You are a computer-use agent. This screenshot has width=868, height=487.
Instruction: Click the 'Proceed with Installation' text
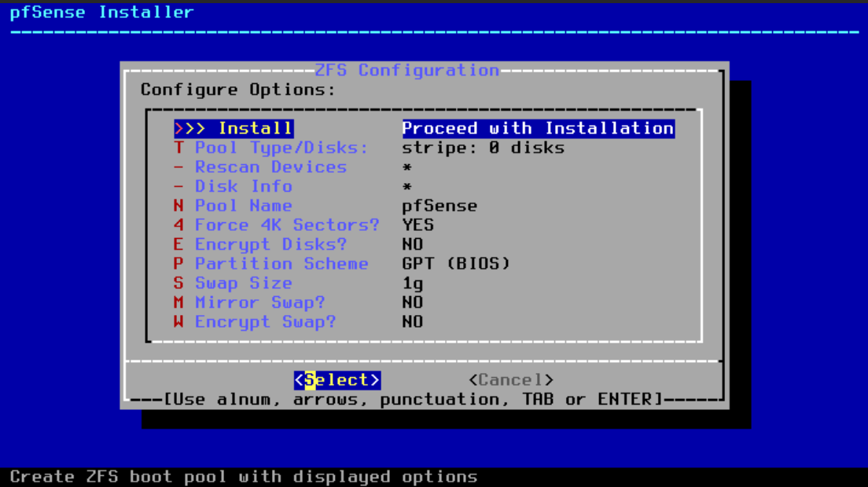pyautogui.click(x=538, y=128)
